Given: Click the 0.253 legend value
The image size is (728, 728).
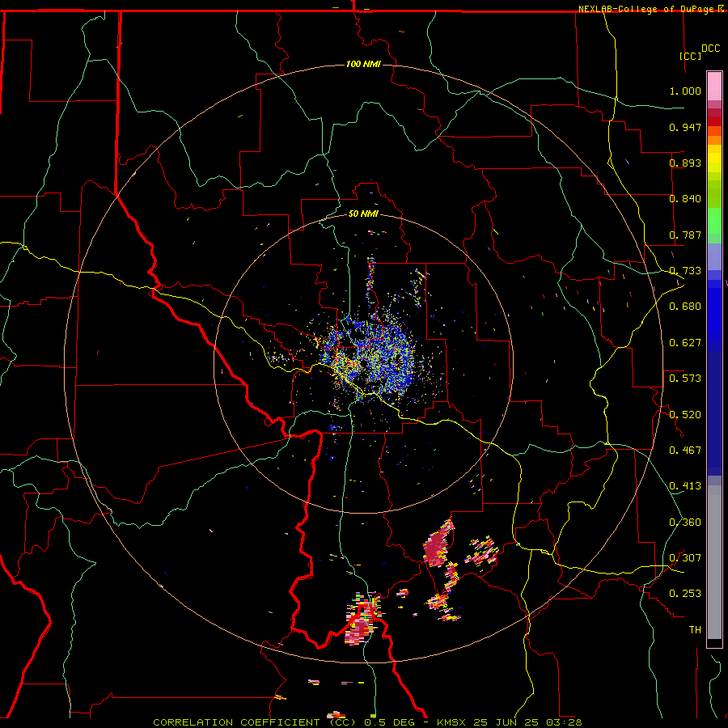Looking at the screenshot, I should point(685,594).
